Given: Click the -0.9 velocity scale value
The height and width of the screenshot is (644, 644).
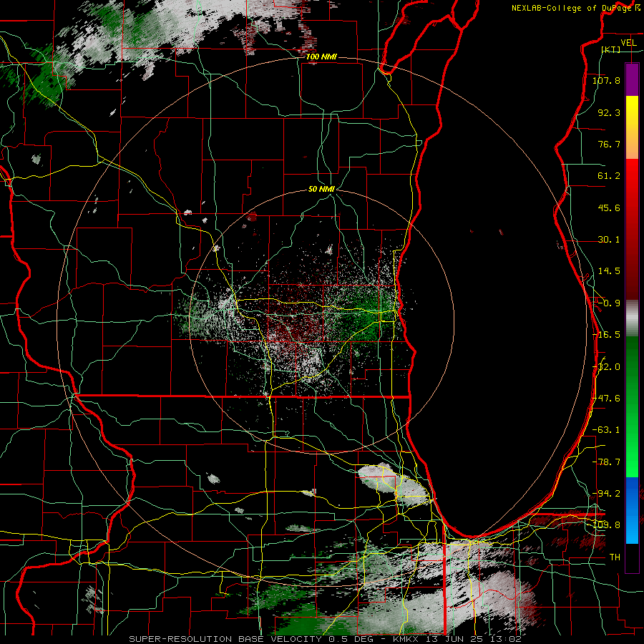Looking at the screenshot, I should [609, 303].
